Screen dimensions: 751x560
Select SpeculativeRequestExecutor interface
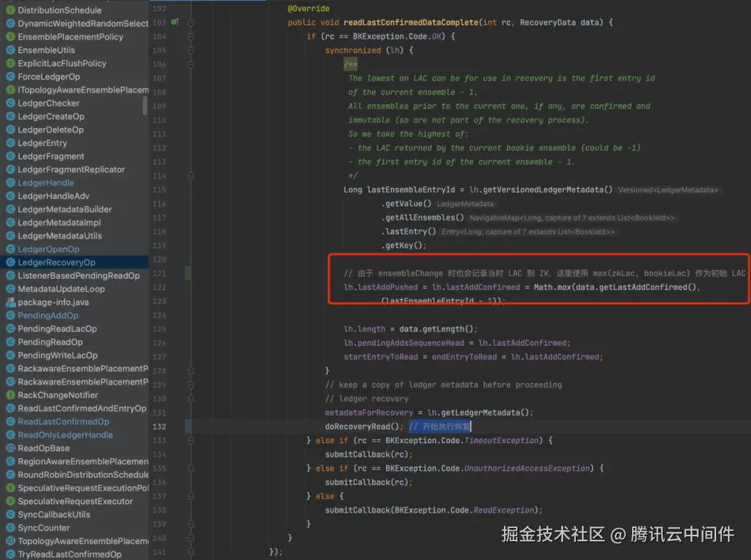click(x=75, y=501)
